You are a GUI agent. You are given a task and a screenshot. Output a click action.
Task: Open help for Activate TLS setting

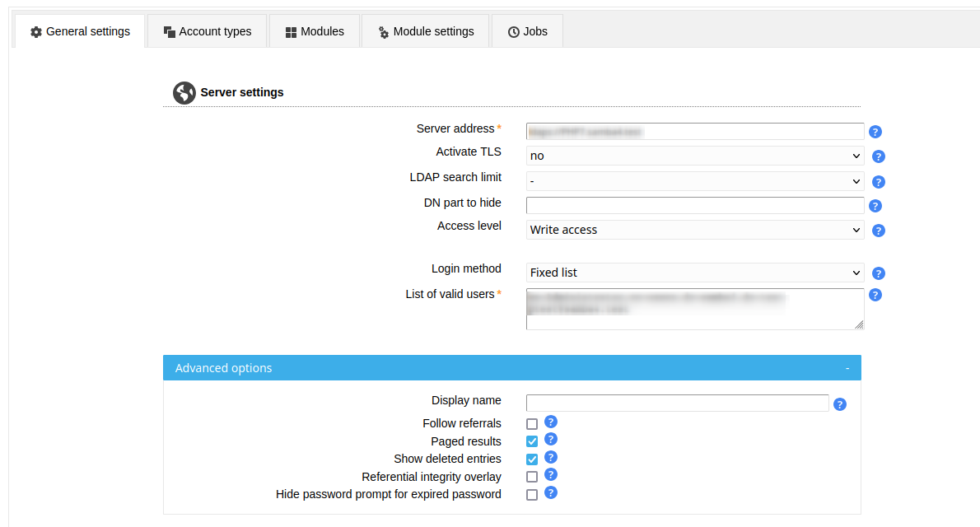[879, 156]
